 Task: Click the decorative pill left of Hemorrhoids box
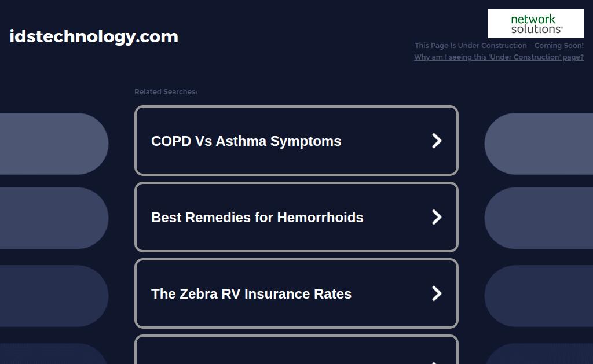(x=54, y=218)
